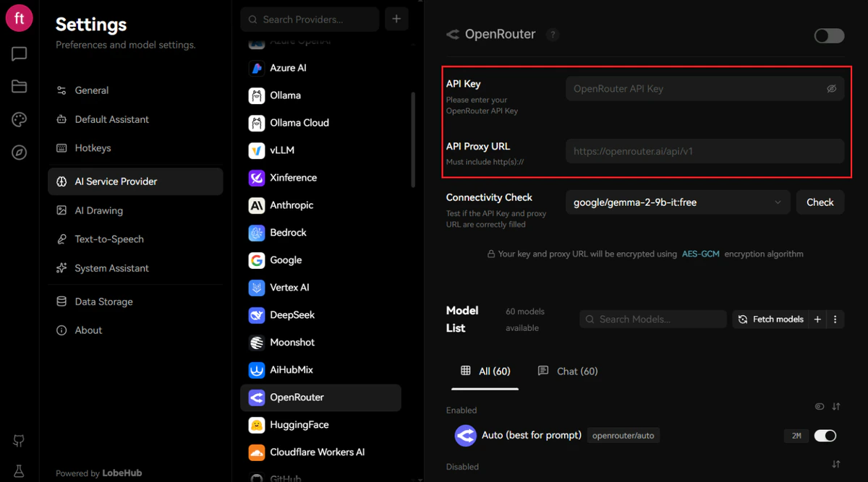
Task: Switch to the All (60) tab
Action: pyautogui.click(x=485, y=371)
